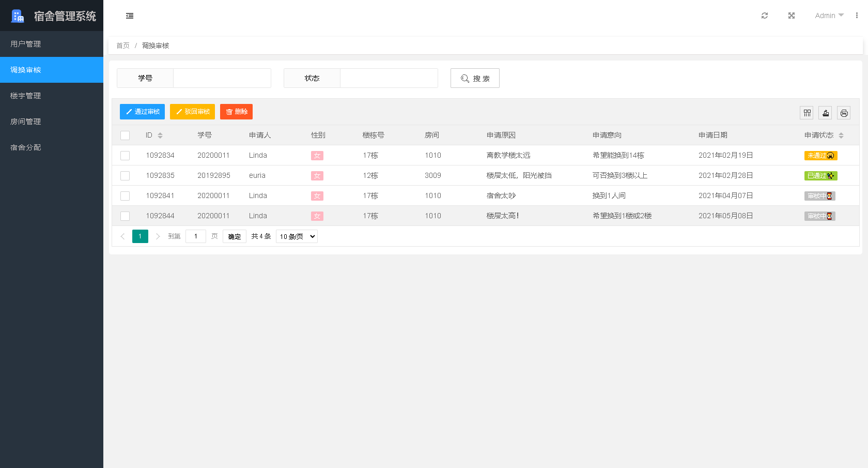Open the three-dot menu at top right

point(857,16)
